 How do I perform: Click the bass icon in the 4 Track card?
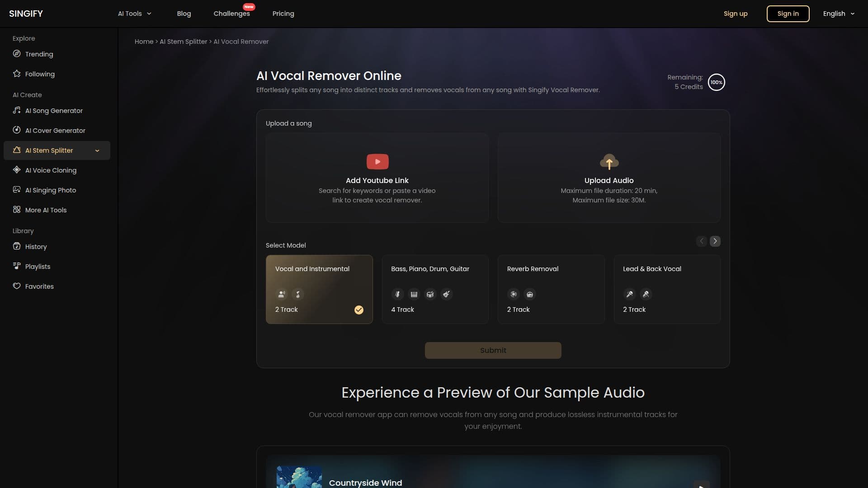(397, 295)
